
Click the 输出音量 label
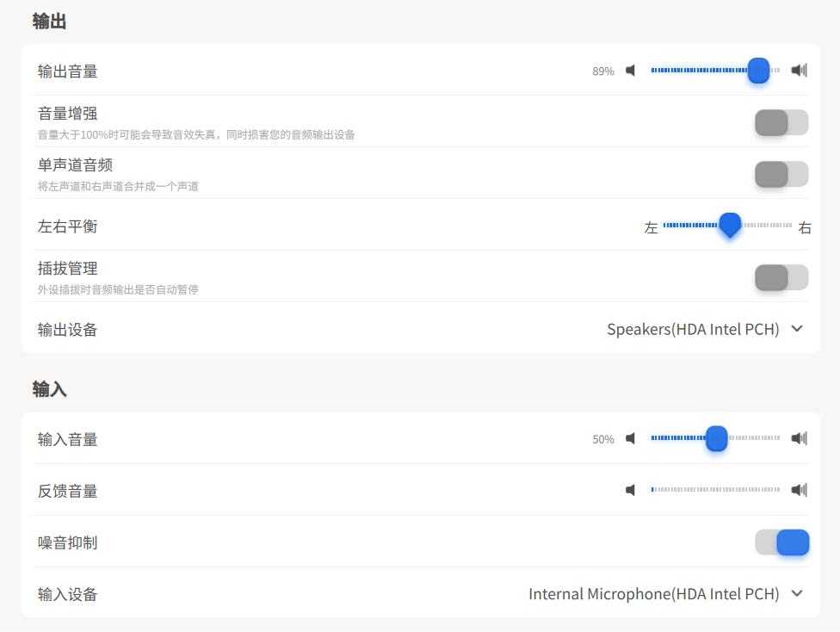coord(67,71)
